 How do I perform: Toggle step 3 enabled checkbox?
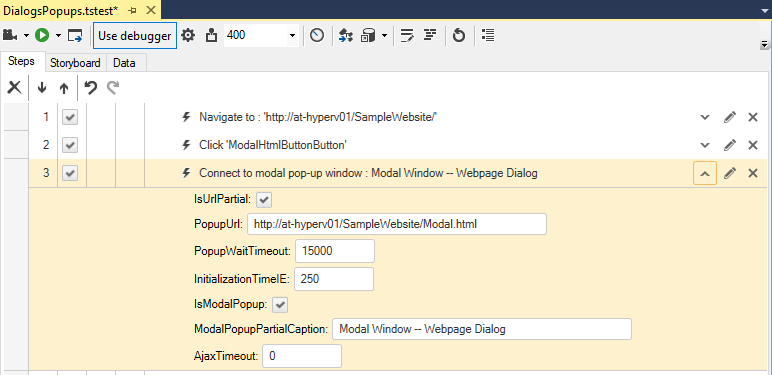pyautogui.click(x=70, y=173)
